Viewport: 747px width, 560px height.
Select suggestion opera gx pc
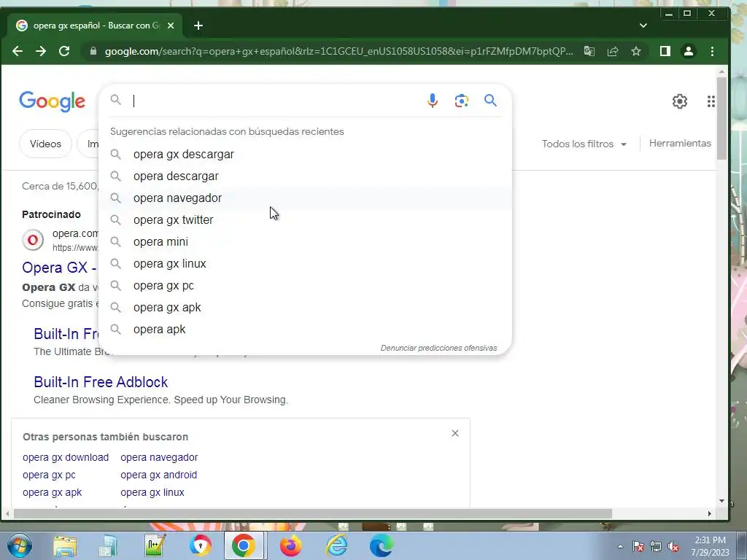(x=306, y=286)
